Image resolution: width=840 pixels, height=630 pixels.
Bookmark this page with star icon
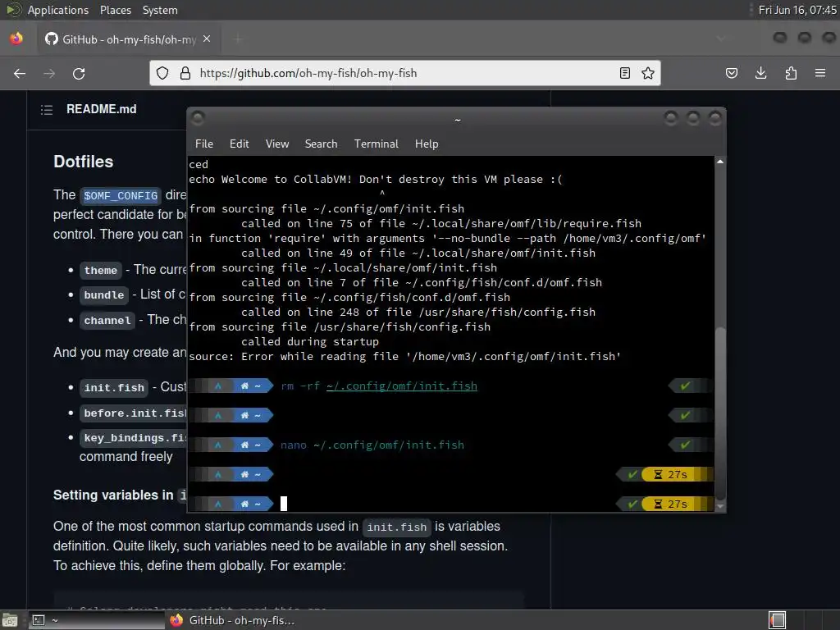(x=648, y=73)
